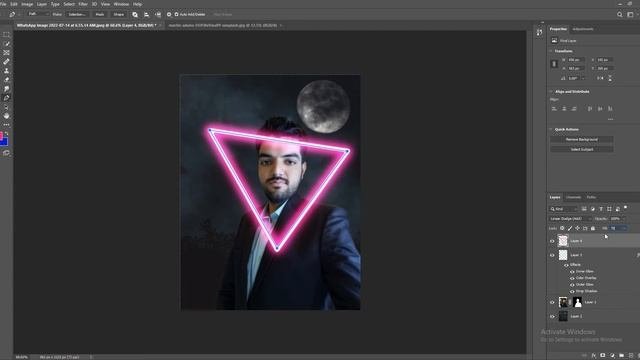The width and height of the screenshot is (640, 360).
Task: Collapse the Quick Actions section
Action: (x=551, y=129)
